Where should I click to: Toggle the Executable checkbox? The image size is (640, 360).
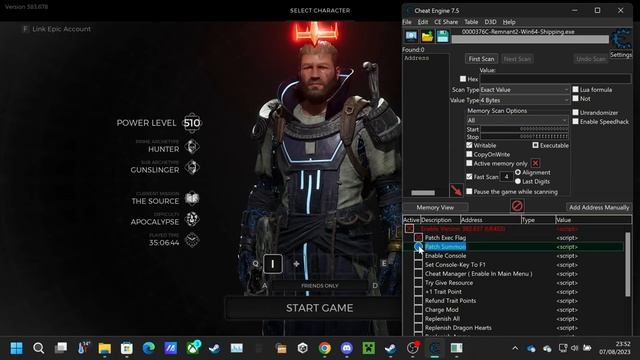(x=535, y=145)
